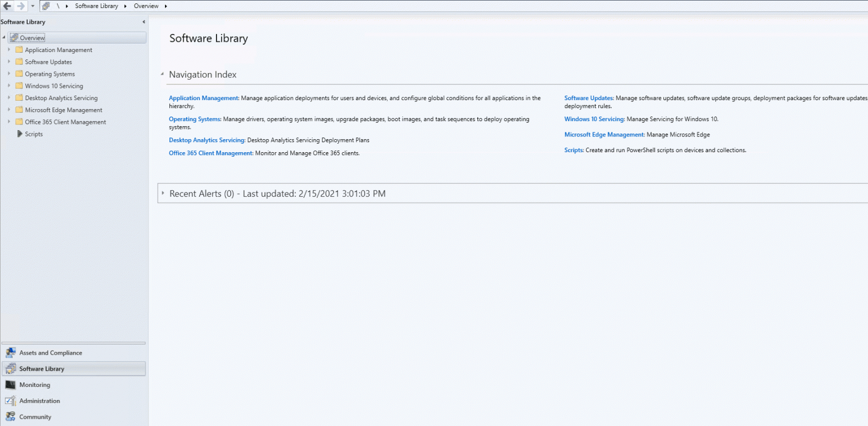This screenshot has width=868, height=426.
Task: Collapse the Software Library navigation pane
Action: click(x=143, y=21)
